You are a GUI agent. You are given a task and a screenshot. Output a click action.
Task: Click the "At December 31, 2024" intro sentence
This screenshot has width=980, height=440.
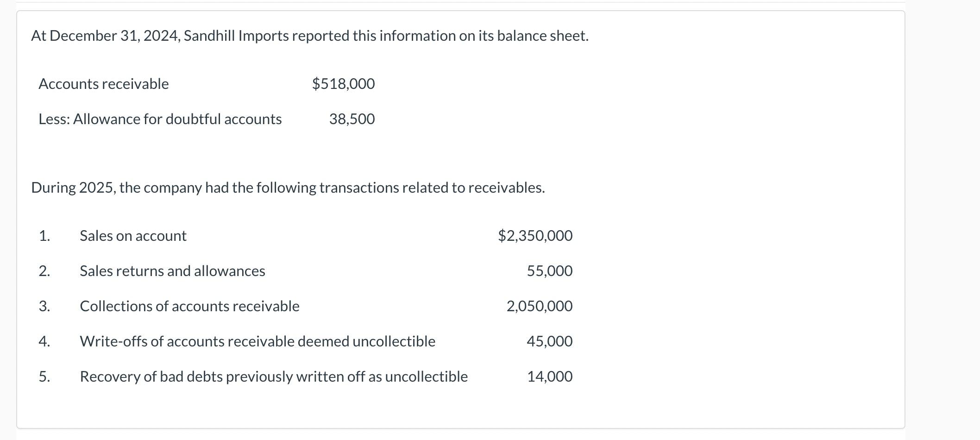(x=309, y=36)
